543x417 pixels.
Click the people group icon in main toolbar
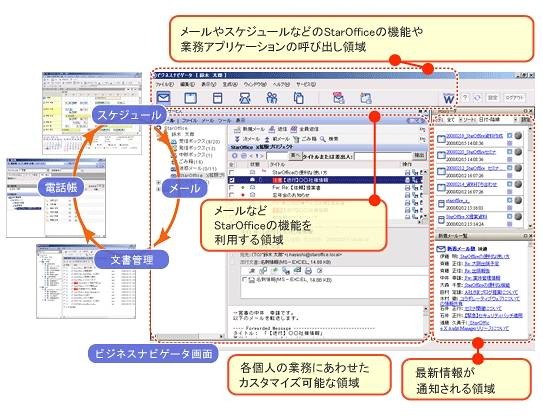[272, 98]
